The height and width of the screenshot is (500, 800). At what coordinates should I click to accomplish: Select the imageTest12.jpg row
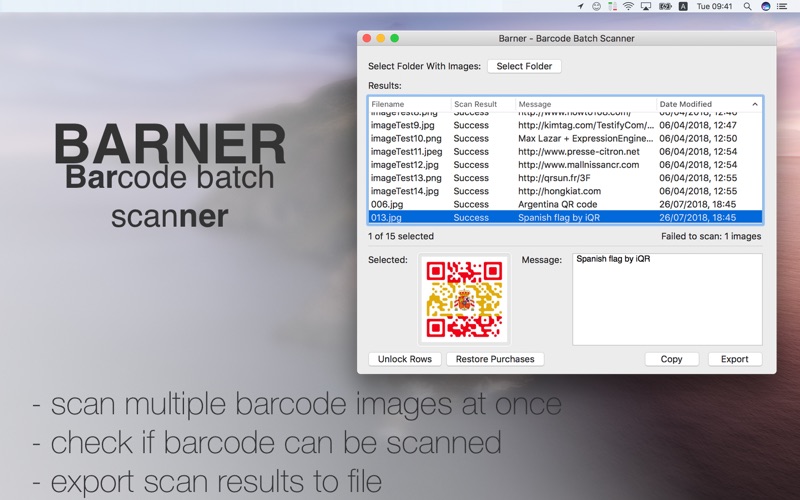tap(565, 165)
